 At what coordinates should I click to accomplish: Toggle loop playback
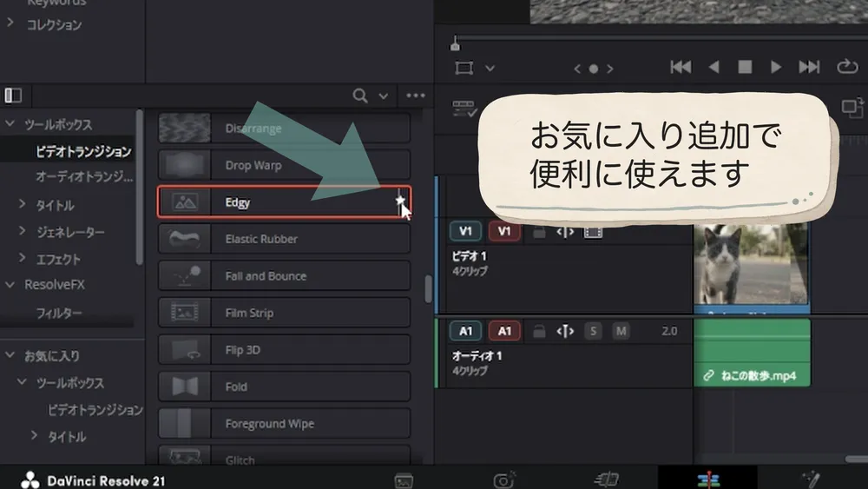847,67
